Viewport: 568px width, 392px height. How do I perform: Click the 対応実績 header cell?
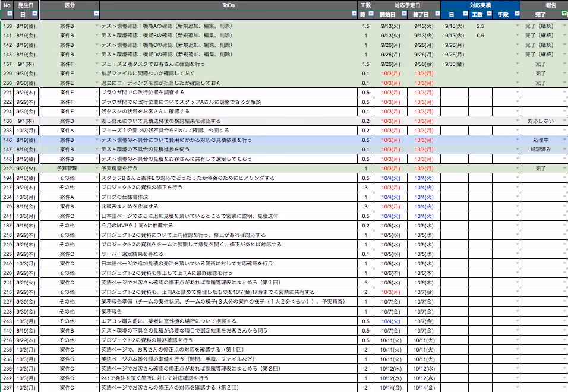tap(480, 4)
